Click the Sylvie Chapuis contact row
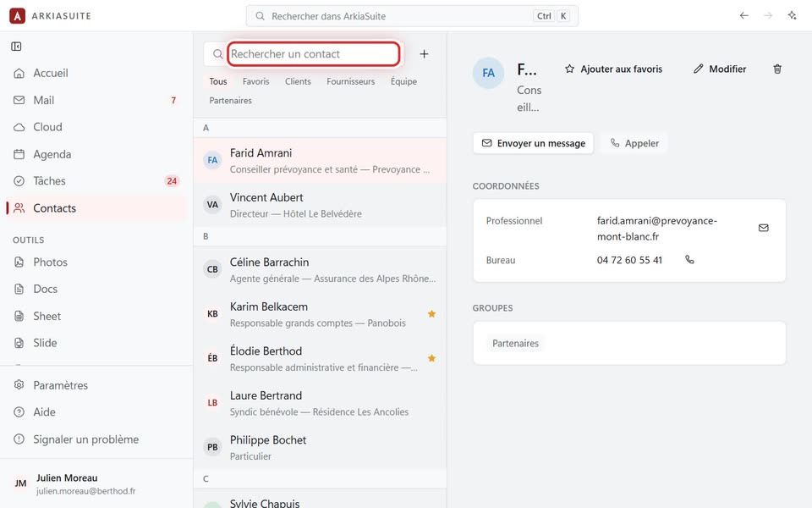This screenshot has height=508, width=812. tap(320, 499)
